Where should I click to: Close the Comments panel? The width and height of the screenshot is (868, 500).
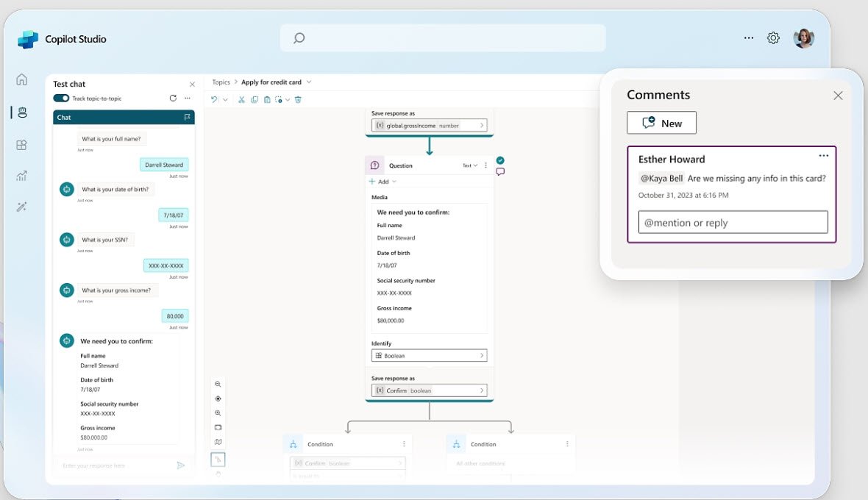tap(838, 96)
